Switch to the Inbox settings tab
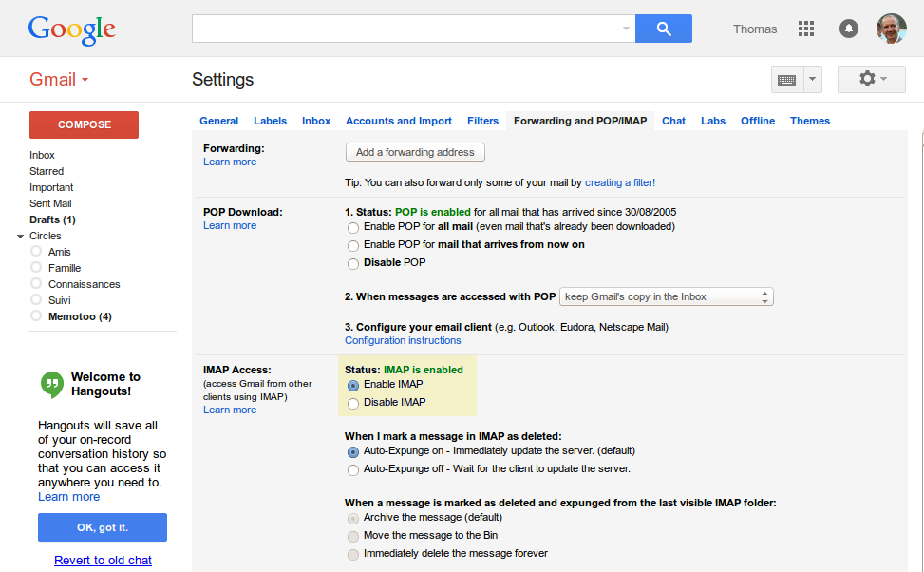The width and height of the screenshot is (924, 572). 316,121
